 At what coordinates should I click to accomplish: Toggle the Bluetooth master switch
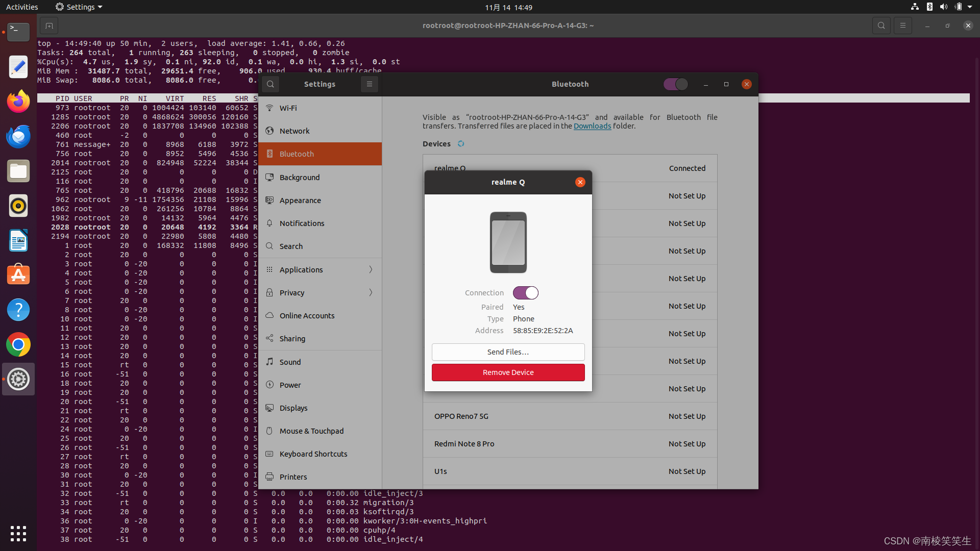(x=675, y=84)
